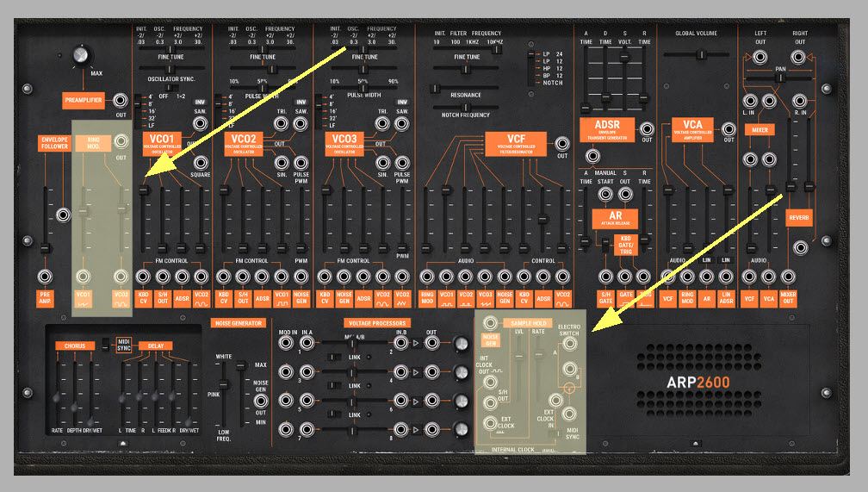Toggle the first LINK switch in Voltage Processors
Screen dimensions: 868x492
tap(334, 357)
